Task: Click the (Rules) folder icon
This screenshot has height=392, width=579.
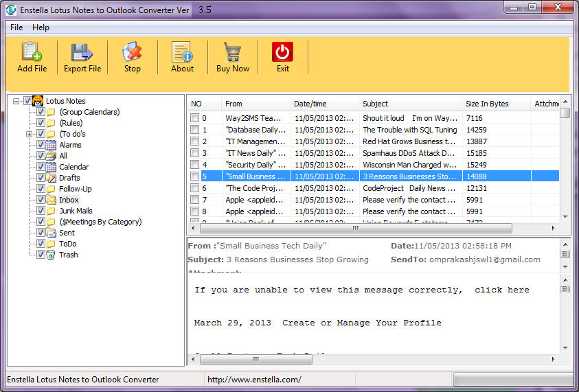Action: click(x=51, y=123)
